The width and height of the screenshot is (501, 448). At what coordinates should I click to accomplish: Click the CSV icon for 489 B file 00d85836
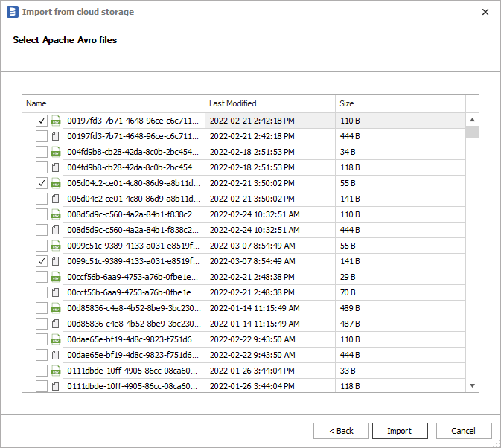(55, 308)
